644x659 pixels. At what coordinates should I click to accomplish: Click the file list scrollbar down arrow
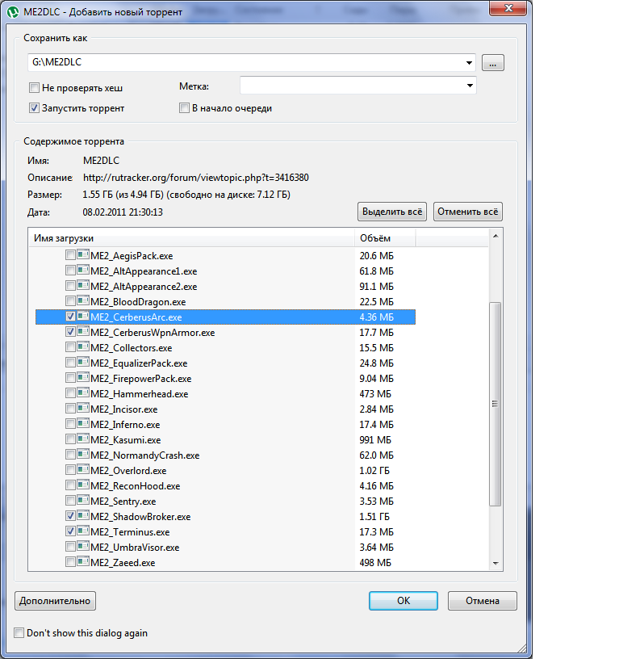[x=496, y=563]
